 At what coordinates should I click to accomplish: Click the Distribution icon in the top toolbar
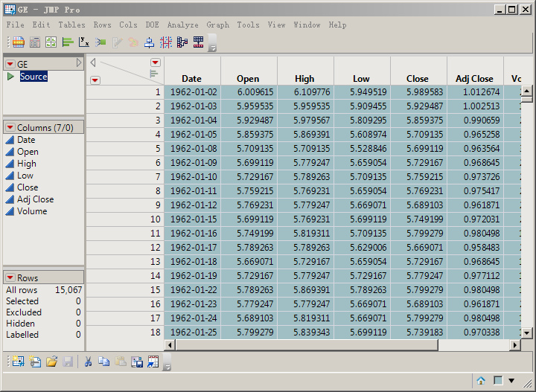pyautogui.click(x=67, y=42)
